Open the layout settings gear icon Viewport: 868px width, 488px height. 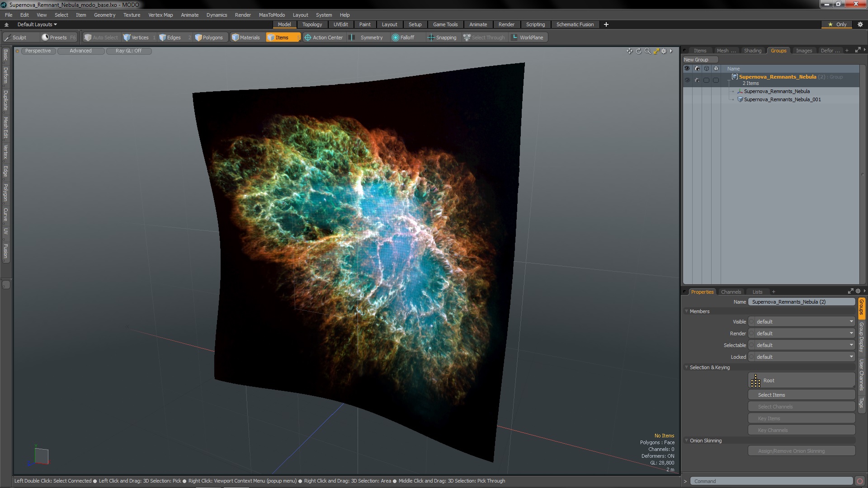(x=860, y=24)
